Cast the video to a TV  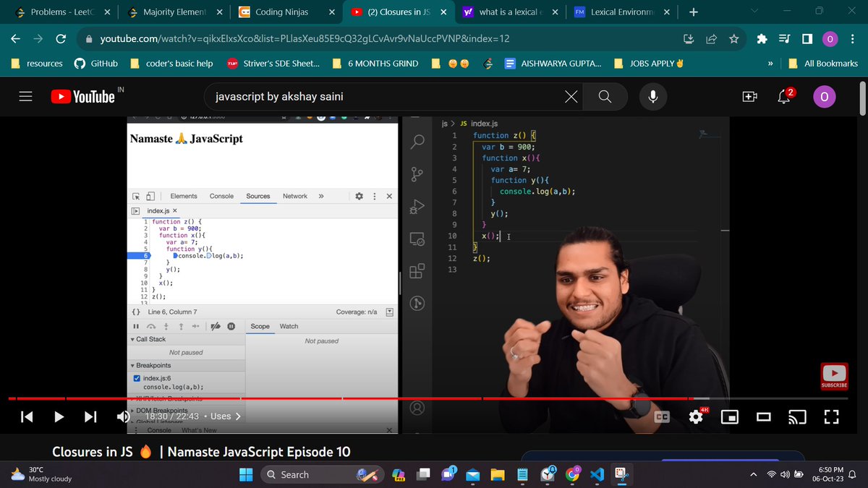[x=797, y=416]
